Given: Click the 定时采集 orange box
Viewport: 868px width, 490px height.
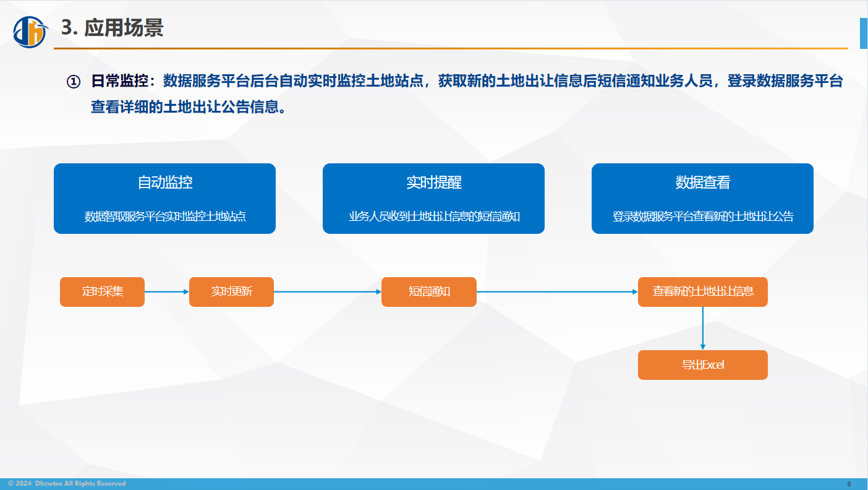Looking at the screenshot, I should point(102,292).
